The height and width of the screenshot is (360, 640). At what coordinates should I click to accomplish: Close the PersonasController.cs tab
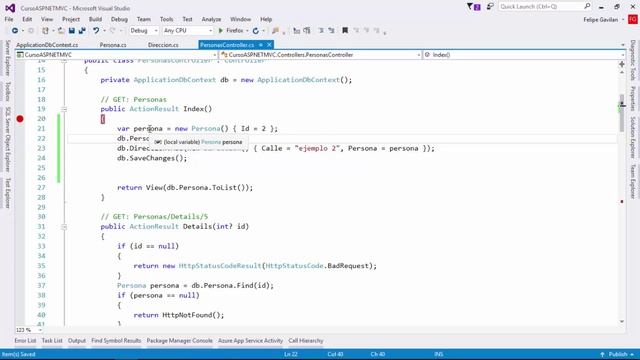(x=269, y=45)
